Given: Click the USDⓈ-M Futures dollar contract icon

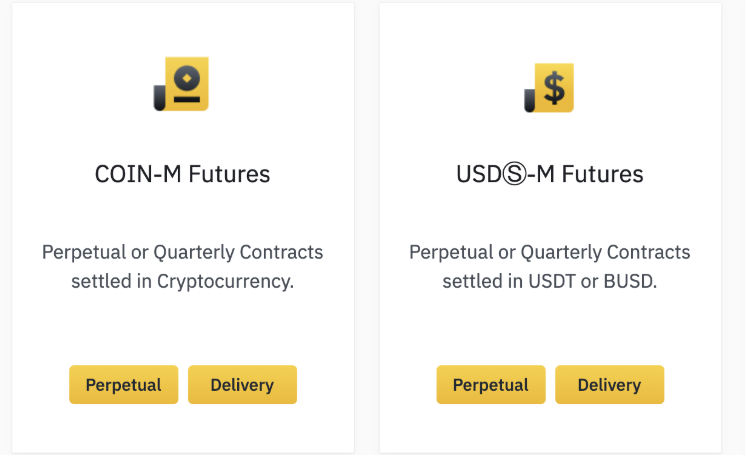Looking at the screenshot, I should pyautogui.click(x=550, y=88).
